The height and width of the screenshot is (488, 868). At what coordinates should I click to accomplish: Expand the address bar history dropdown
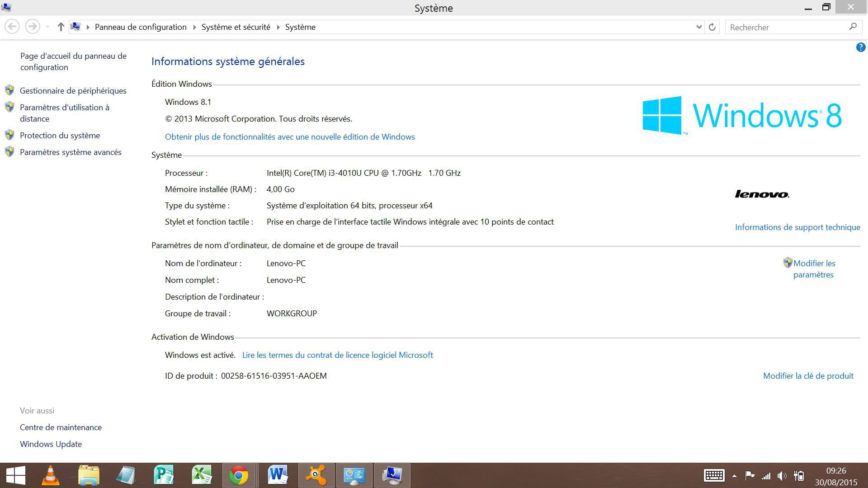698,27
